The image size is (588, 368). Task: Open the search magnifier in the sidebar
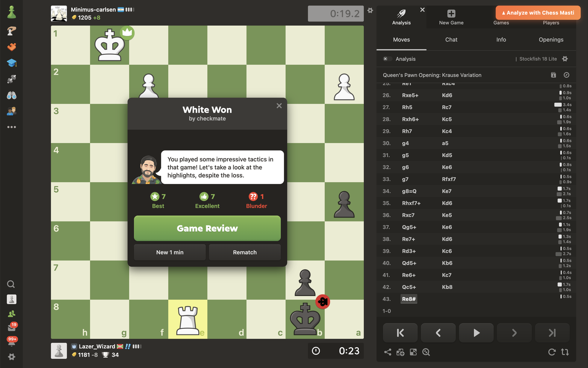tap(11, 284)
